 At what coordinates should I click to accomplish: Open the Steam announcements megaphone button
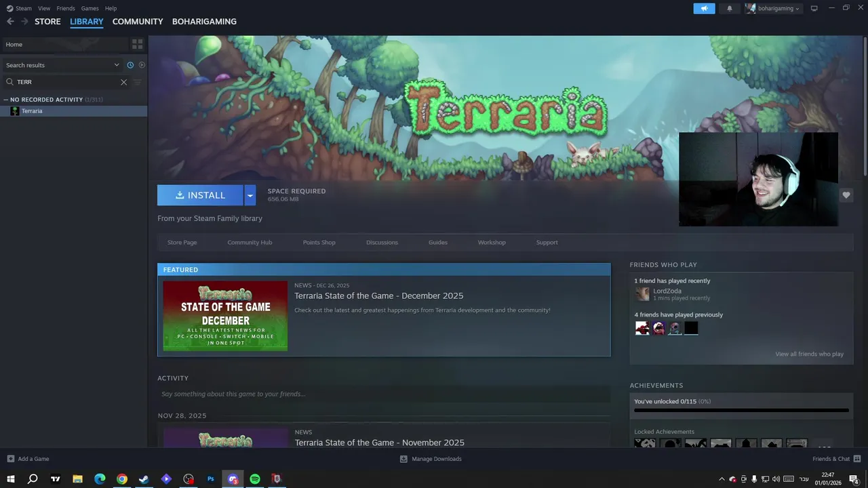click(x=704, y=8)
